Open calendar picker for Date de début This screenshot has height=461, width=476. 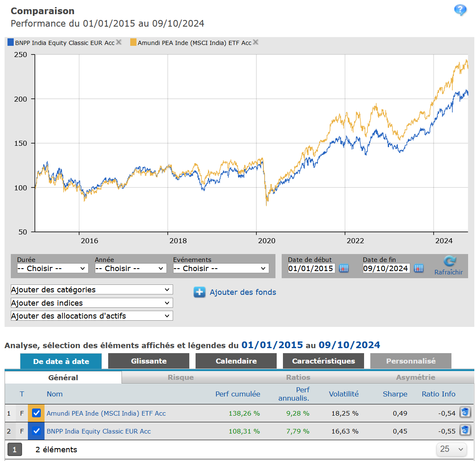pos(344,268)
